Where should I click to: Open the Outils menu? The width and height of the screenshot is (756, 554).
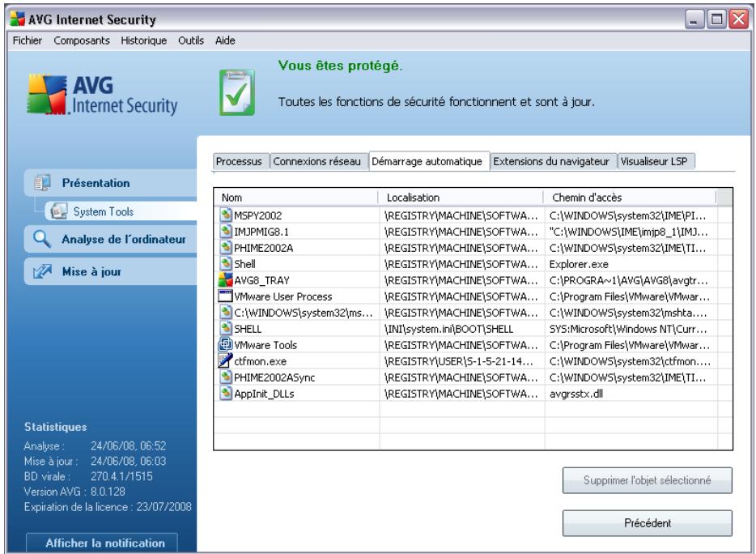click(191, 40)
